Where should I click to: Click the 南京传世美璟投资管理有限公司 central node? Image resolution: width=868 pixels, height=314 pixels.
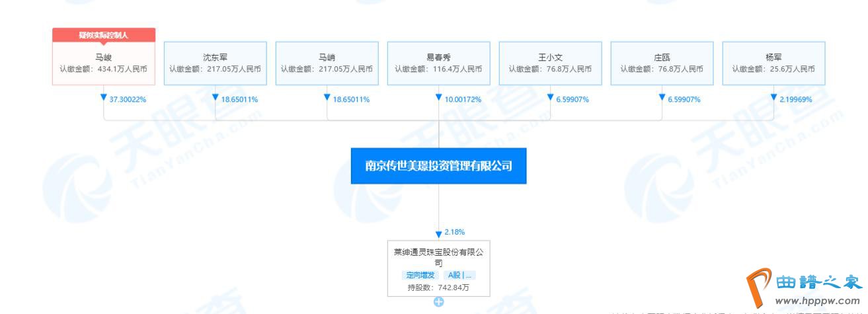click(438, 166)
